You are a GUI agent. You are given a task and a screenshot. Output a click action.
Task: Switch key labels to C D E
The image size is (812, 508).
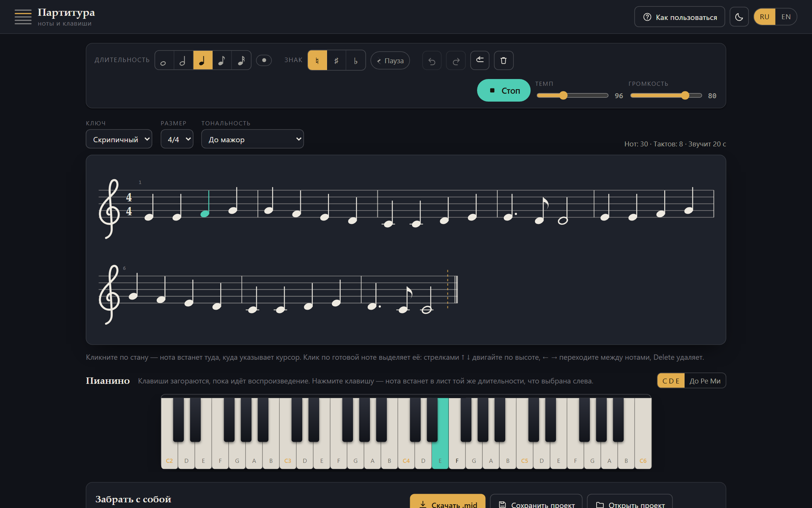click(x=671, y=381)
